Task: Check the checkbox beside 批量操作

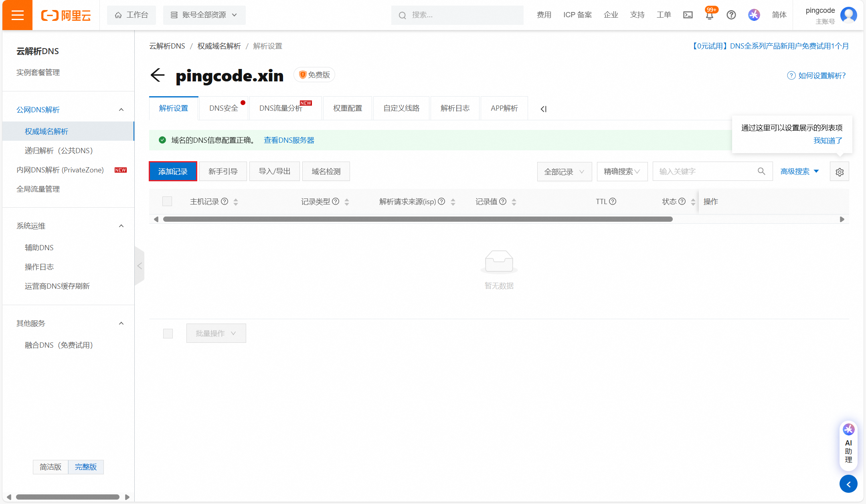Action: 168,334
